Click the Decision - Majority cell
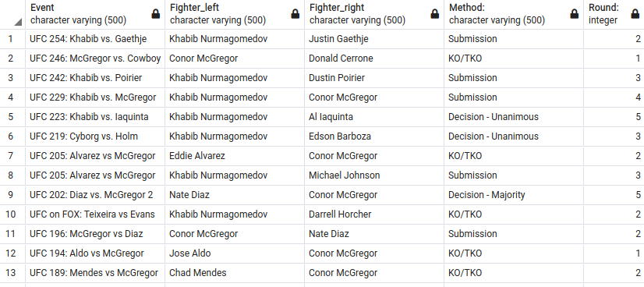Screen dimensions: 644x287 click(514, 195)
